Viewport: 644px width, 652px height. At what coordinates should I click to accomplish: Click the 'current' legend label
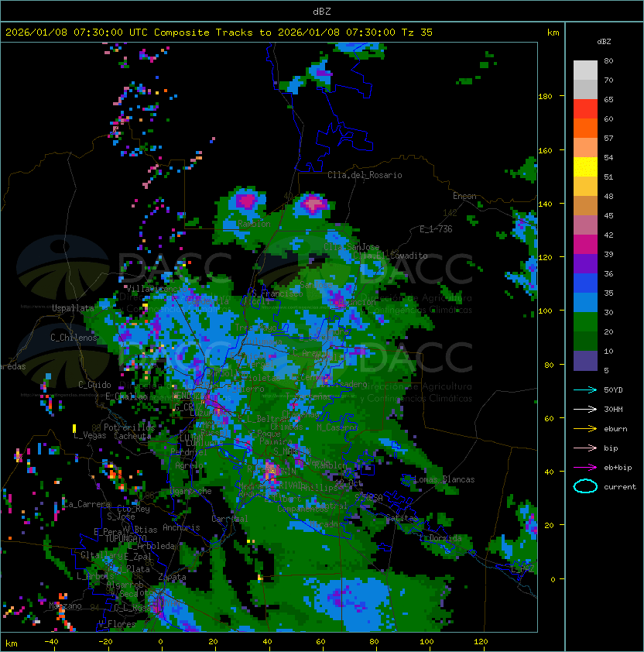tap(620, 487)
